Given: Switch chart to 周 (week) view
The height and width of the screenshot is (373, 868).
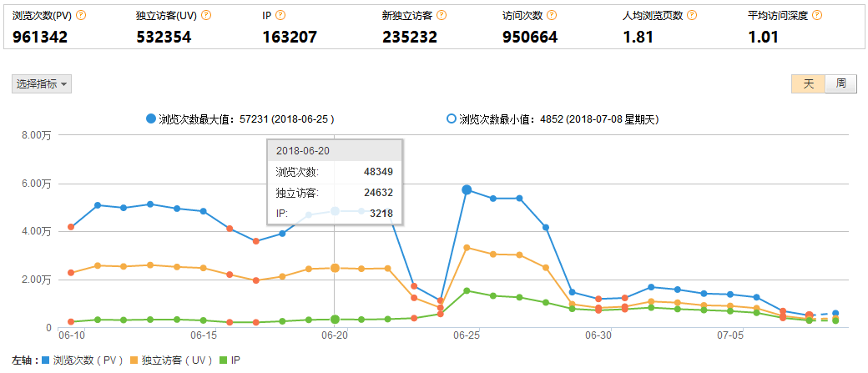Looking at the screenshot, I should coord(840,83).
